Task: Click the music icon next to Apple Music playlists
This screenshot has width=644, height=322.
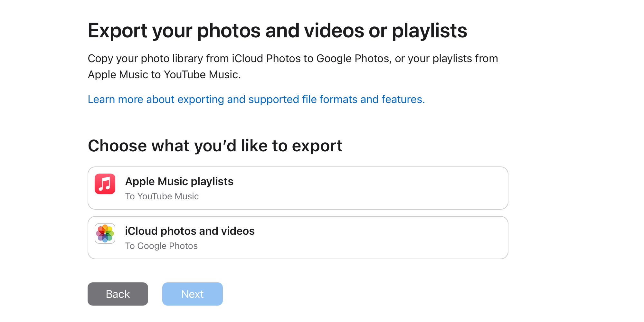Action: (104, 184)
